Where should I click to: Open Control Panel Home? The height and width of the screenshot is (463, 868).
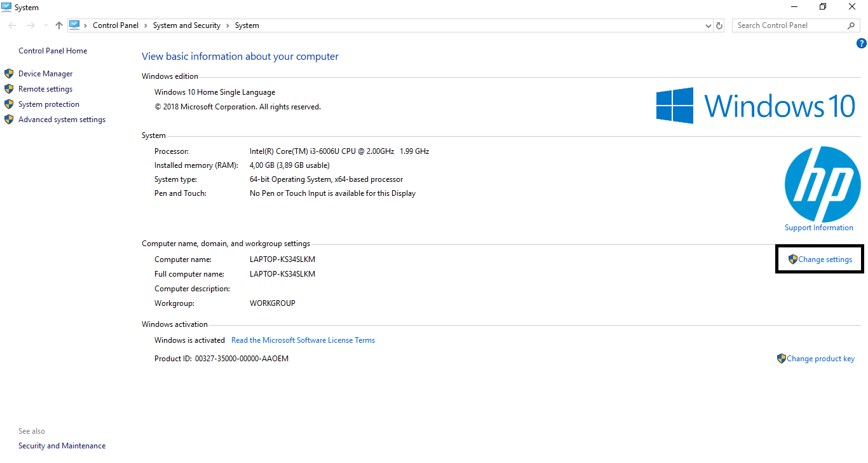click(53, 51)
